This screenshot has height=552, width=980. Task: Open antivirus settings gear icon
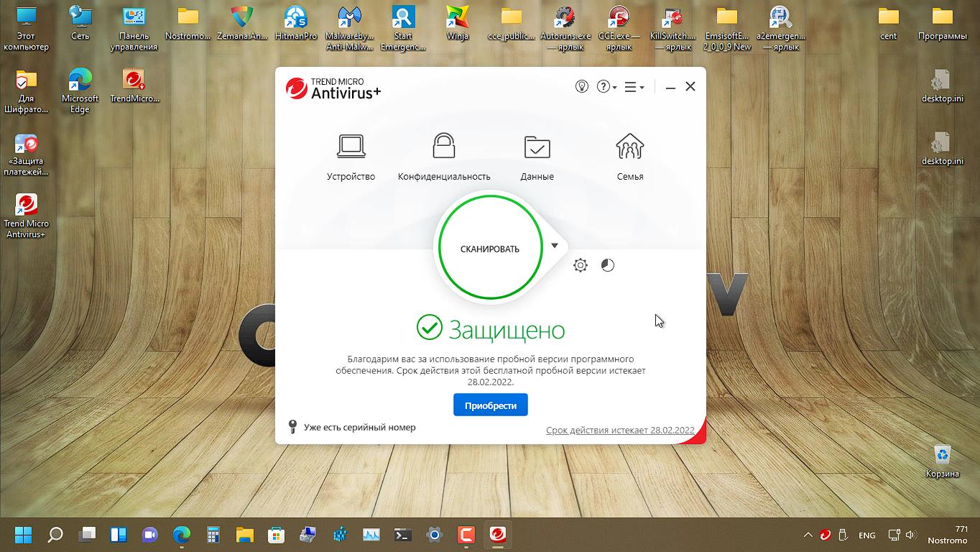click(x=581, y=265)
